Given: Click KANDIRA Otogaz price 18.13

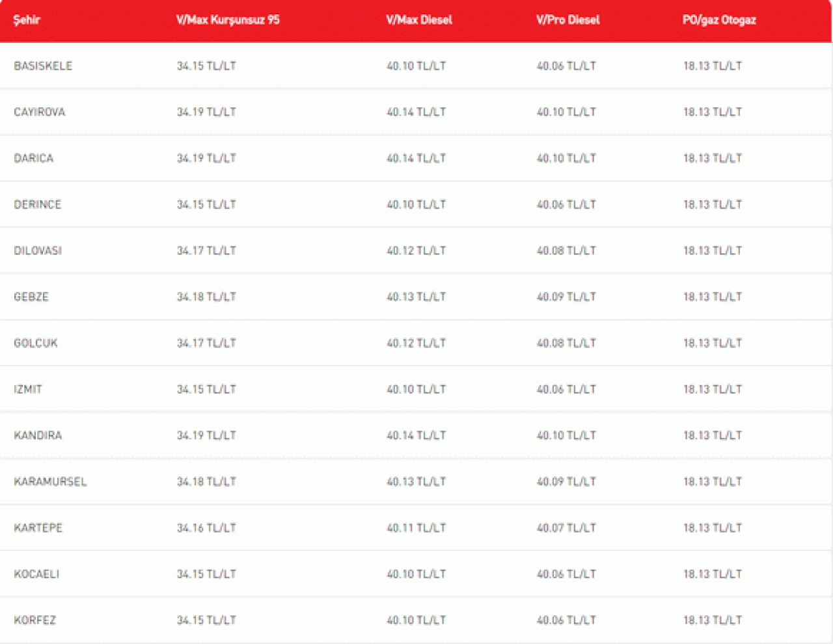Looking at the screenshot, I should click(713, 435).
